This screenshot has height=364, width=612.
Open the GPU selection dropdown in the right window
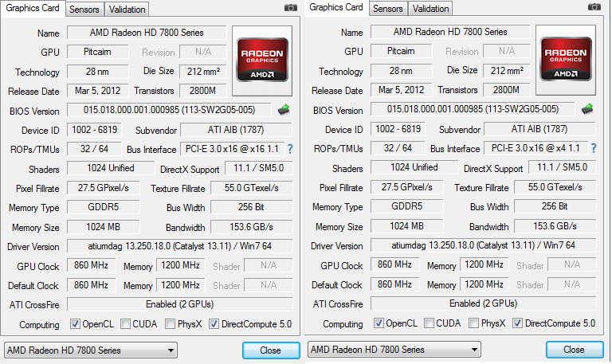point(394,350)
